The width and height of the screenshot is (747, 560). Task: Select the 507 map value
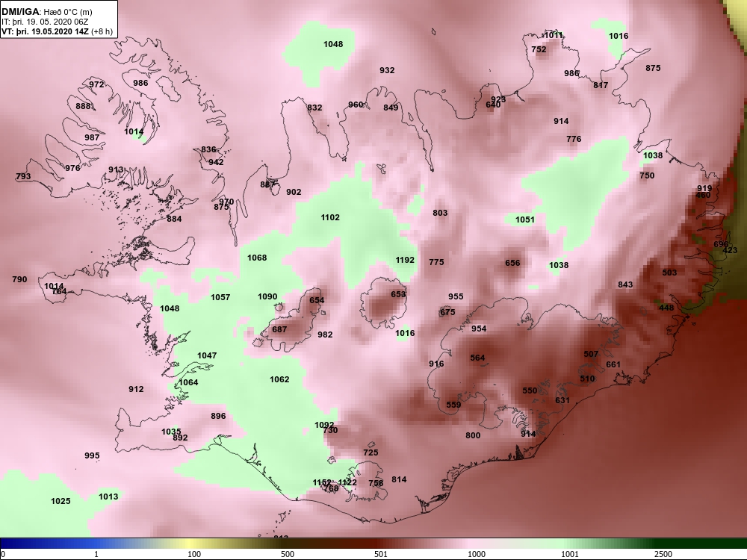pyautogui.click(x=591, y=354)
